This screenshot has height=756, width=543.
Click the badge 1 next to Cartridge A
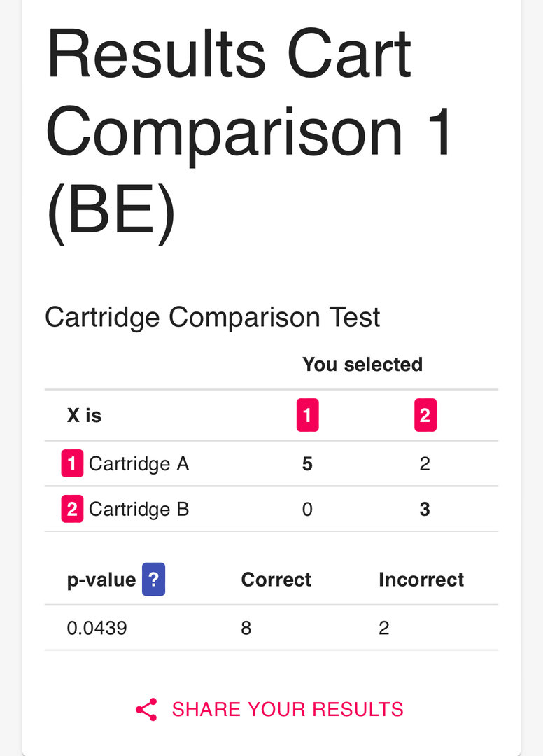point(72,463)
